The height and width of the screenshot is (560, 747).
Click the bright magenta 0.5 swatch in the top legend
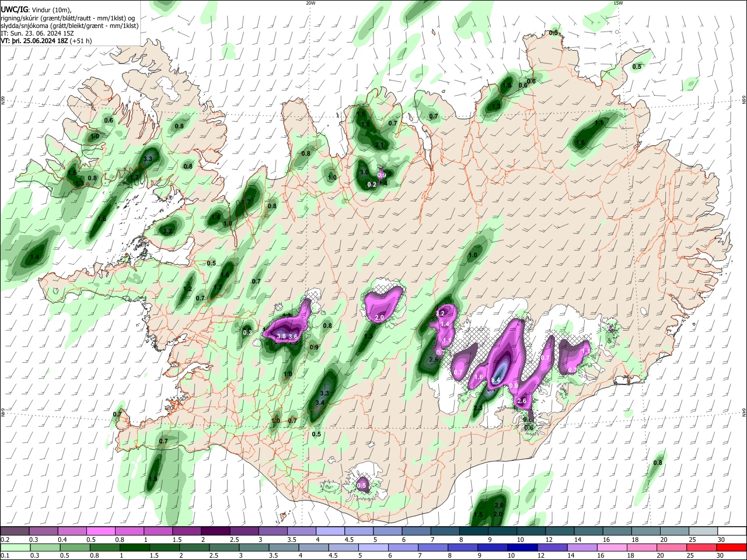tap(100, 531)
